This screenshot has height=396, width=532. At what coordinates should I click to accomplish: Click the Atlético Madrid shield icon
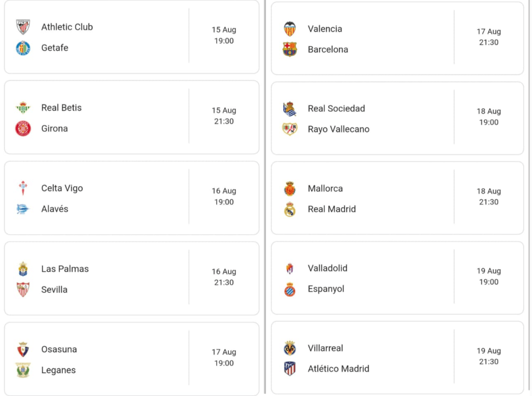(x=289, y=369)
